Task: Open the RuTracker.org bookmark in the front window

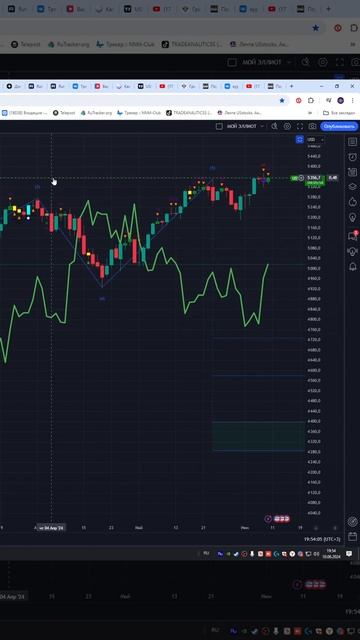Action: coord(96,113)
